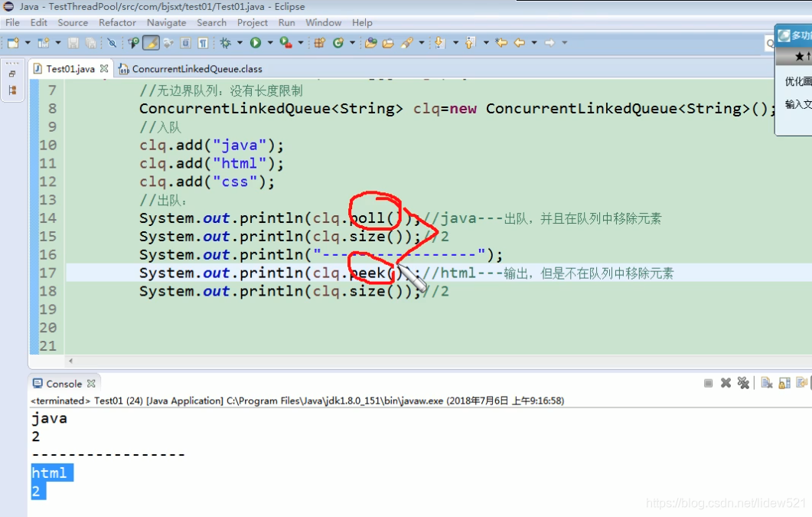Image resolution: width=812 pixels, height=517 pixels.
Task: Open the Run menu
Action: click(x=286, y=23)
